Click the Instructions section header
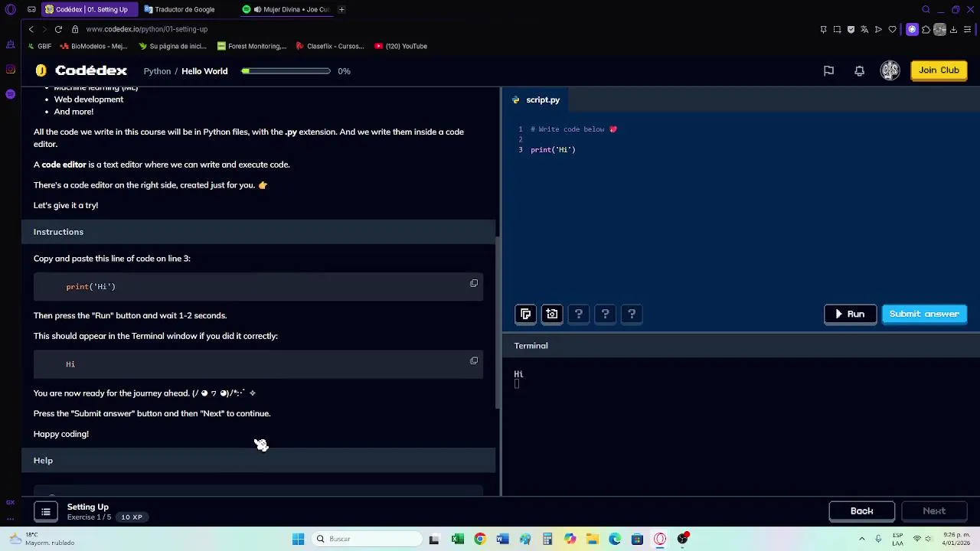This screenshot has height=551, width=980. pyautogui.click(x=258, y=232)
